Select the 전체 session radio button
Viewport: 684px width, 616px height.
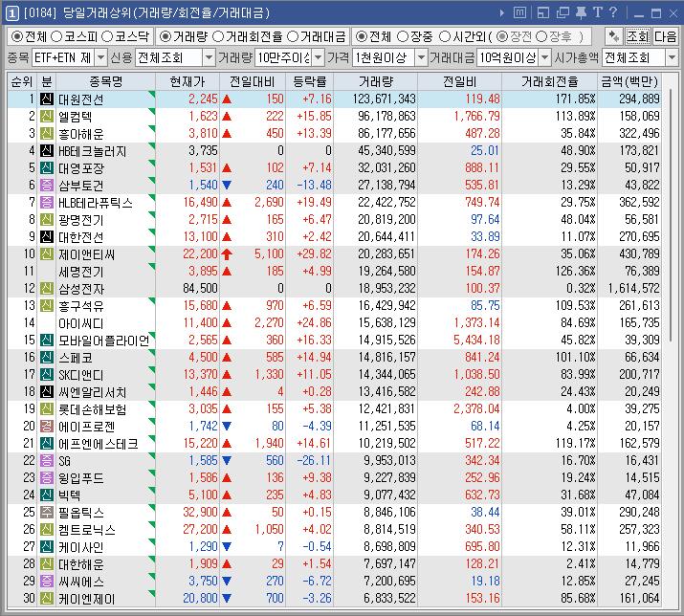click(x=361, y=36)
